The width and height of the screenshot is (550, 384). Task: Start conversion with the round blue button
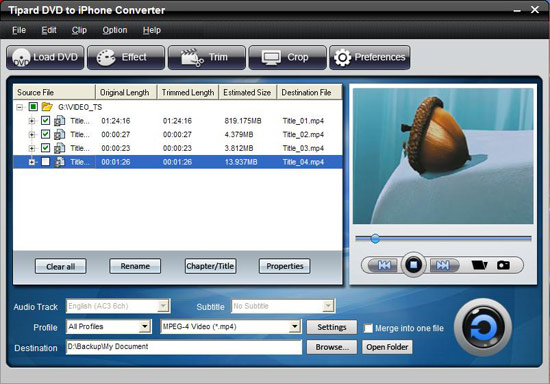click(483, 328)
